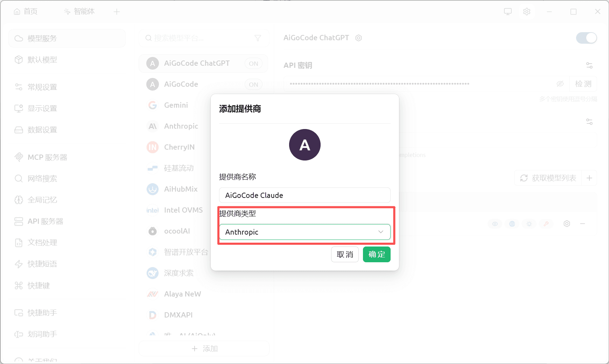
Task: Click the globe web-search icon in model row
Action: pyautogui.click(x=512, y=224)
